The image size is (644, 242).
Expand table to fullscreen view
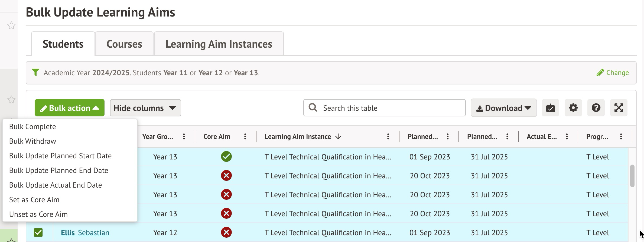click(x=619, y=108)
